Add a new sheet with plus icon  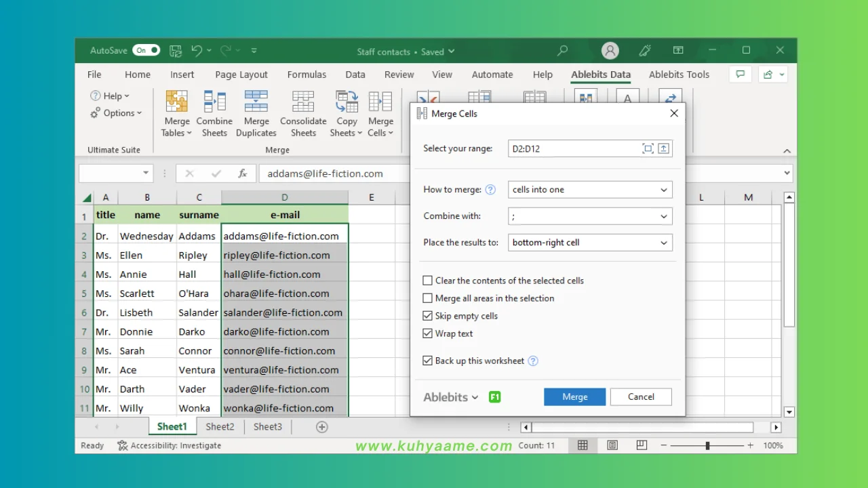322,427
